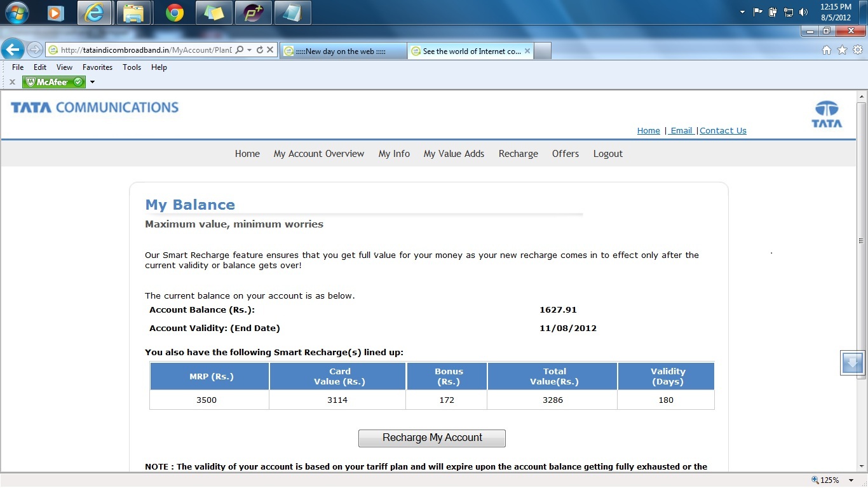Image resolution: width=868 pixels, height=488 pixels.
Task: Click the volume speaker tray icon
Action: pyautogui.click(x=804, y=12)
